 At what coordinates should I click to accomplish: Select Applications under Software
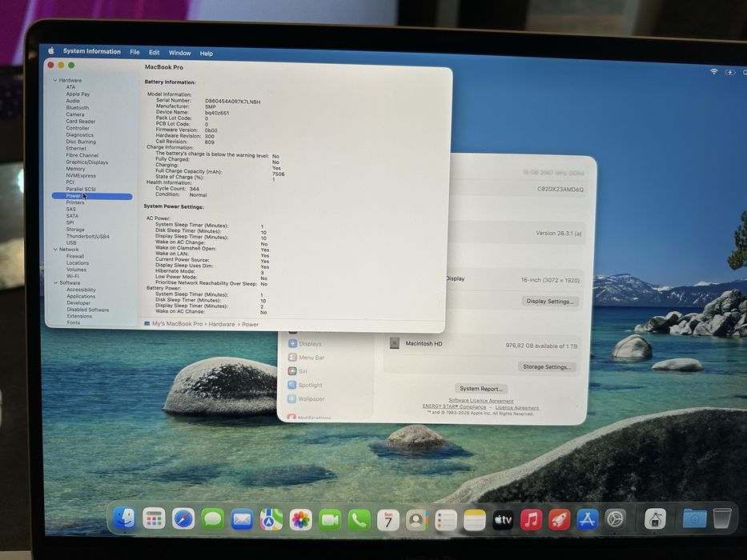pyautogui.click(x=81, y=296)
